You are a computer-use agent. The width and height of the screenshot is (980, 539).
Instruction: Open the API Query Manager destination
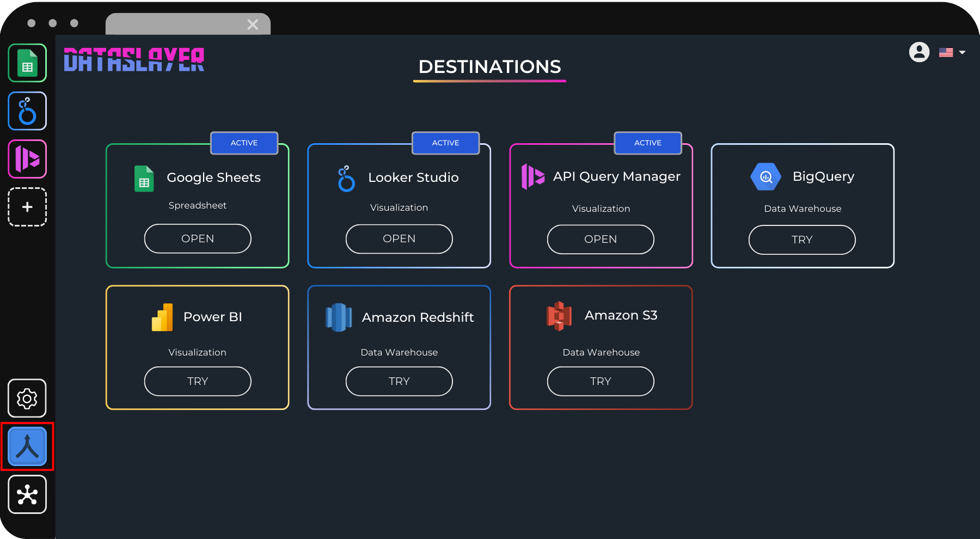point(600,239)
